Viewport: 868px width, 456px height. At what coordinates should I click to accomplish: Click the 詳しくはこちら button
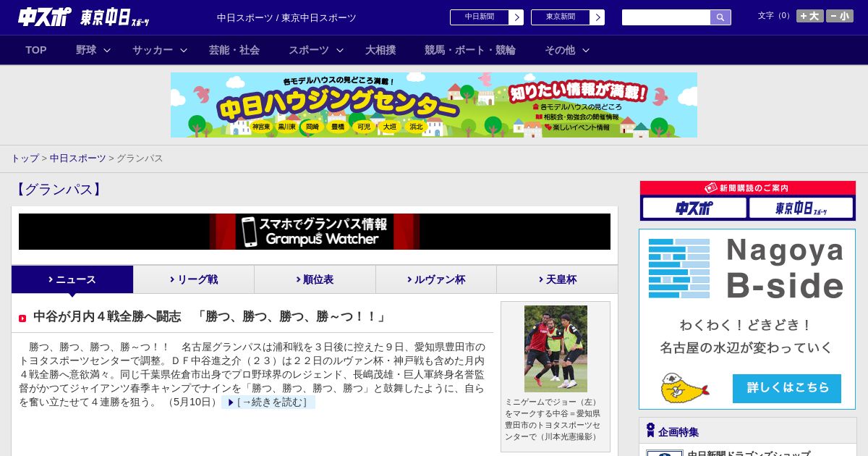(x=787, y=389)
